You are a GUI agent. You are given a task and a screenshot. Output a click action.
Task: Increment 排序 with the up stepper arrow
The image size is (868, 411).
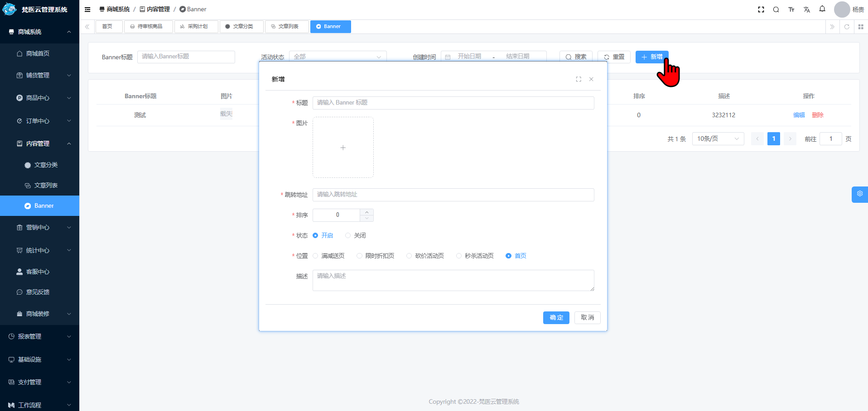coord(366,212)
